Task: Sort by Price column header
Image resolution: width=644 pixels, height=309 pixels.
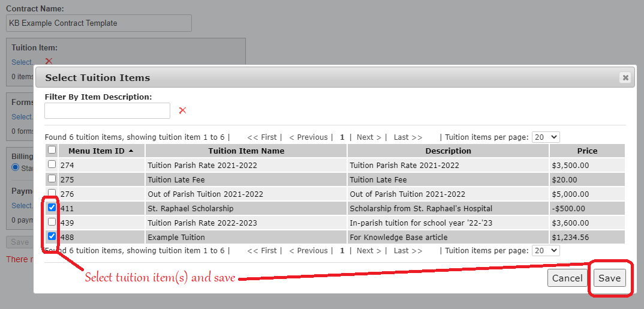Action: coord(587,151)
